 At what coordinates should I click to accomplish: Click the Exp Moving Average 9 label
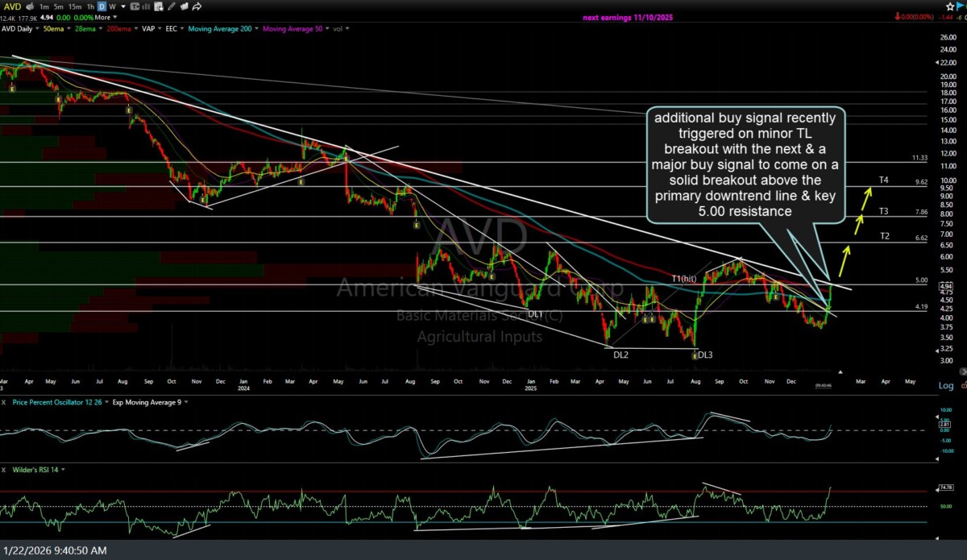point(146,400)
